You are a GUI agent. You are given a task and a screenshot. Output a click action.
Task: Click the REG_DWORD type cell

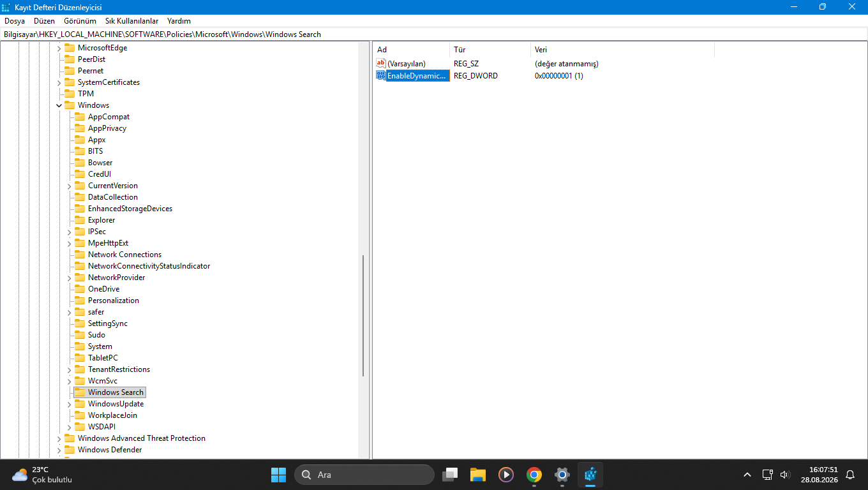click(475, 76)
